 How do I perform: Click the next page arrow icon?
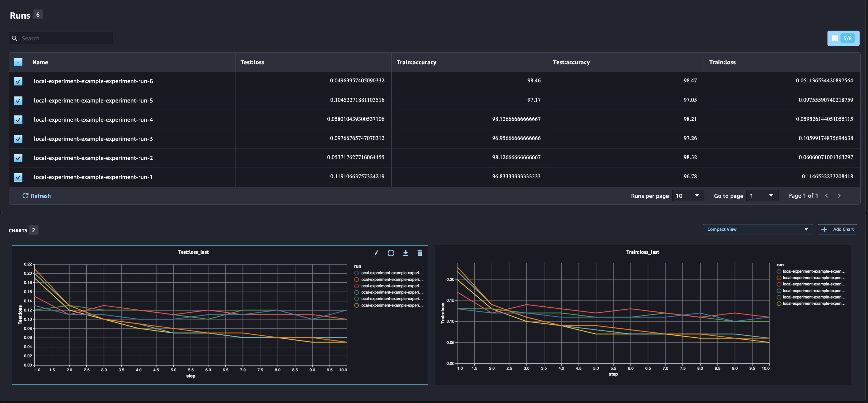click(839, 196)
